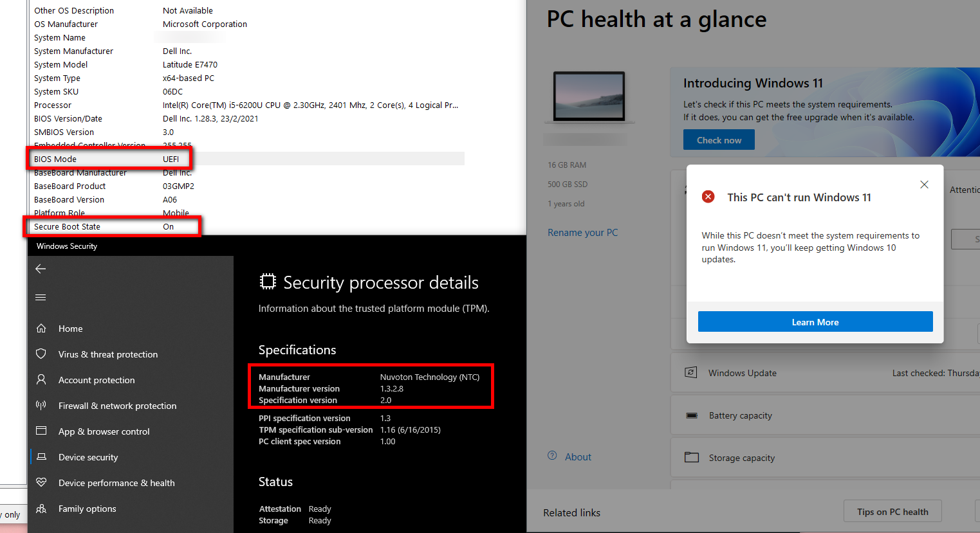Screen dimensions: 980x533
Task: Click the Tips on PC health button
Action: click(892, 512)
